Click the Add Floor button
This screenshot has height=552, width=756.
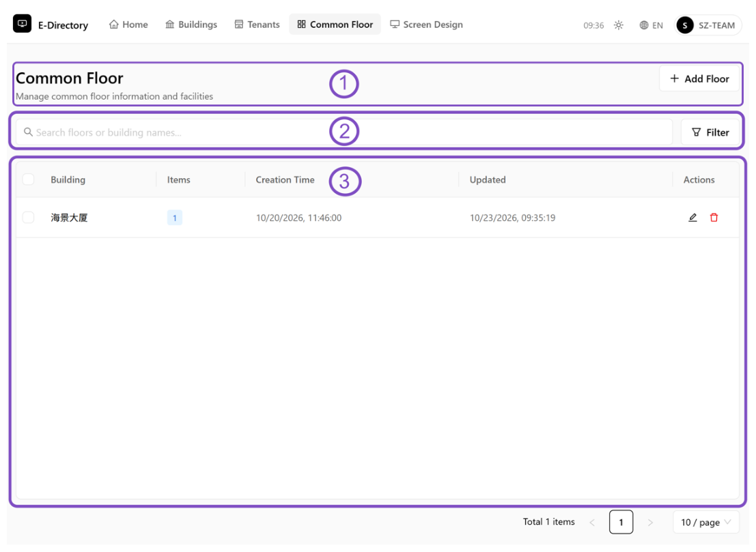(699, 78)
